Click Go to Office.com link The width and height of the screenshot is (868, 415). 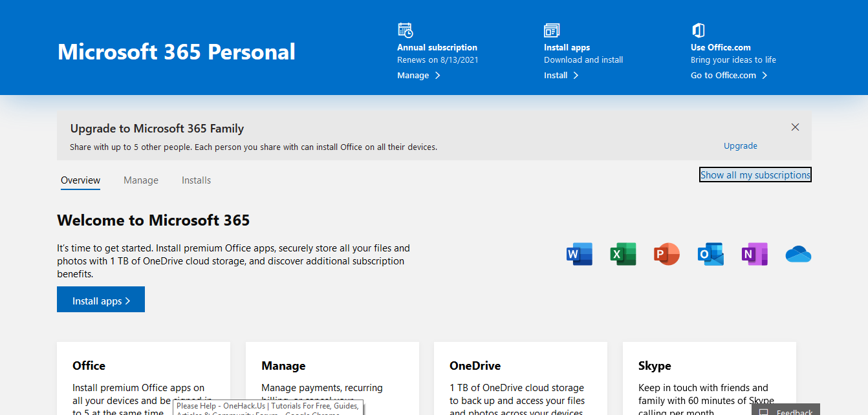pos(729,76)
